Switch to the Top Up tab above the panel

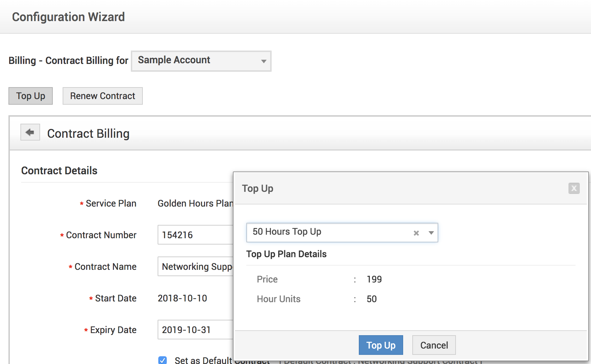(x=31, y=96)
